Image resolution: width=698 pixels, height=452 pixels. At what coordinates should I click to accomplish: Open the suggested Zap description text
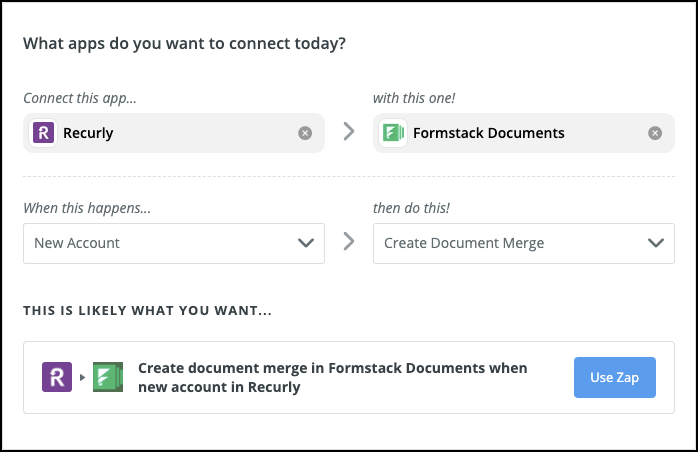coord(332,377)
